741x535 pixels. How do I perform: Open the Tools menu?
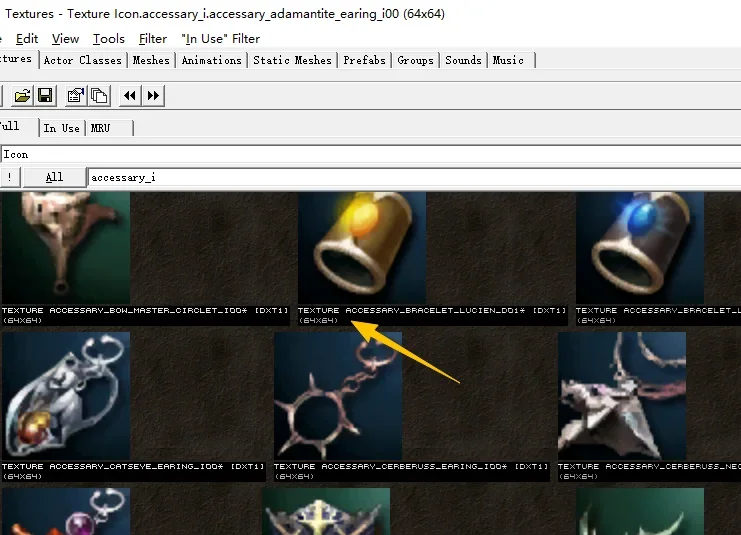tap(109, 39)
